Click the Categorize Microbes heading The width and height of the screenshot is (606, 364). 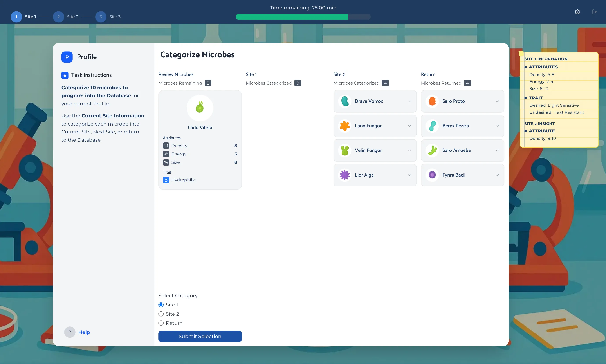pyautogui.click(x=197, y=55)
